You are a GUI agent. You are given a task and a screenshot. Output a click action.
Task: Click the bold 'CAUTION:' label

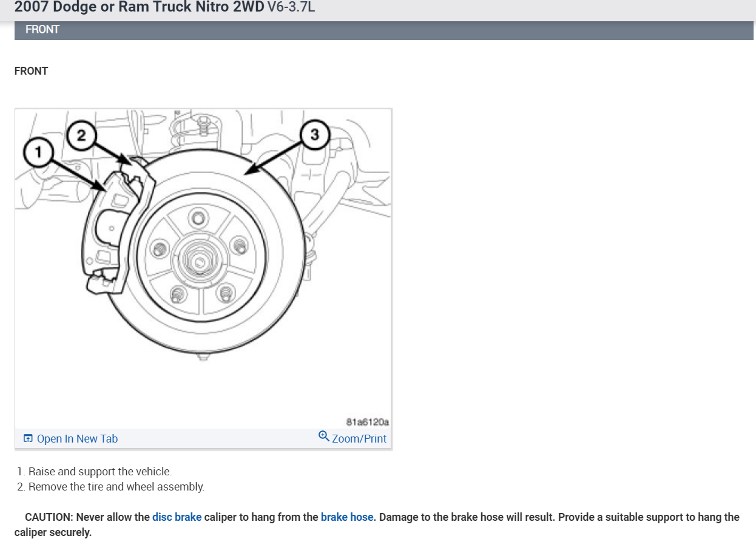coord(49,517)
